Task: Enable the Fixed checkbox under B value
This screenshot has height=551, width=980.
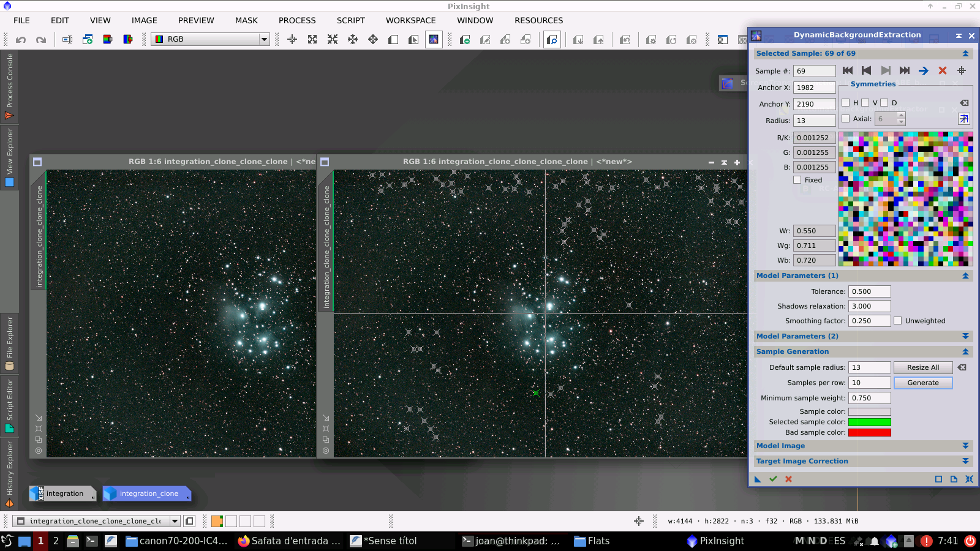Action: pyautogui.click(x=797, y=179)
